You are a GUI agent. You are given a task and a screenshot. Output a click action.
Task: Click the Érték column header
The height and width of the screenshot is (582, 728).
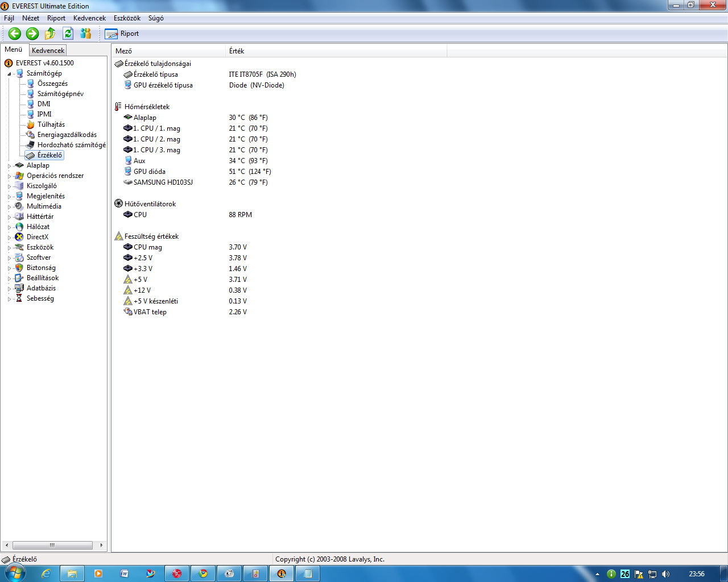pyautogui.click(x=336, y=51)
